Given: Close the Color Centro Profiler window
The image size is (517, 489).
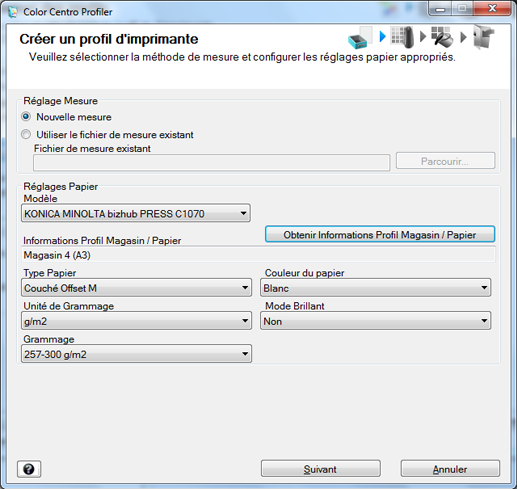Looking at the screenshot, I should (492, 9).
